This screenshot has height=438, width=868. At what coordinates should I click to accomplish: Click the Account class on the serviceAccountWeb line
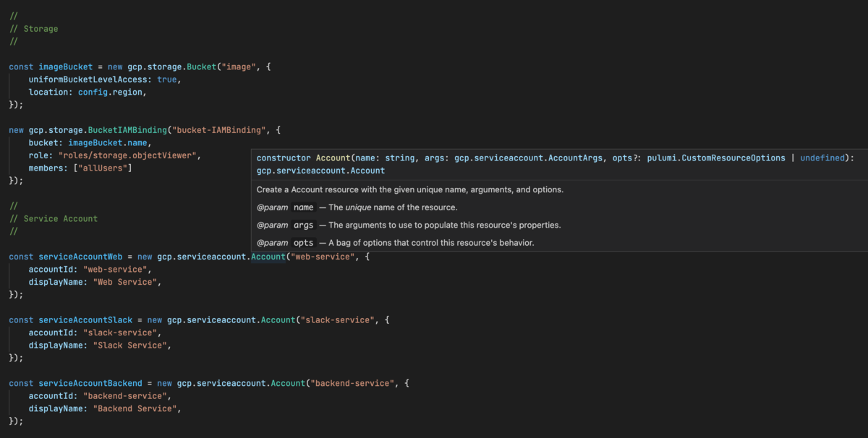(267, 257)
